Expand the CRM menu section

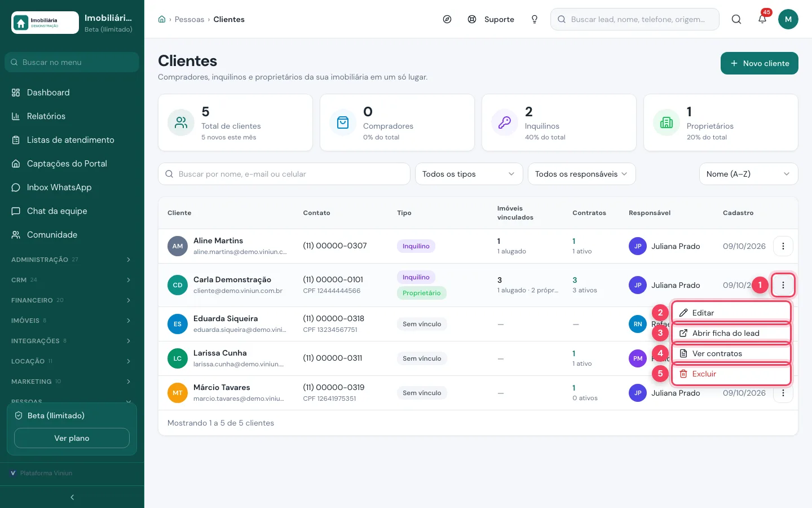[x=72, y=280]
